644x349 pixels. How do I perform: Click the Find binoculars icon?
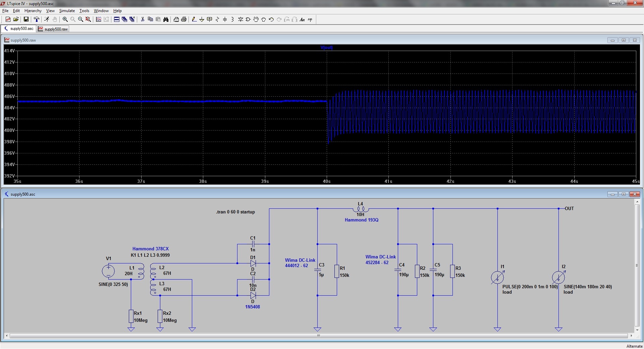coord(166,19)
